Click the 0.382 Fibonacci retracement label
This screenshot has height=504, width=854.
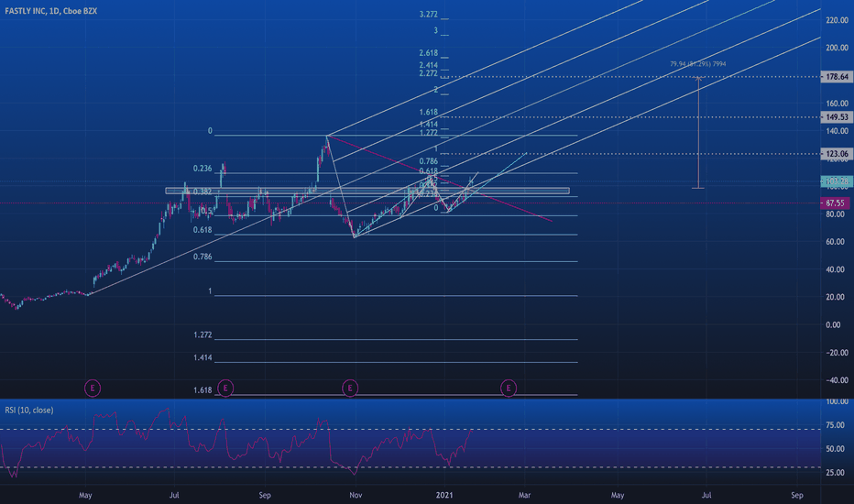click(203, 192)
